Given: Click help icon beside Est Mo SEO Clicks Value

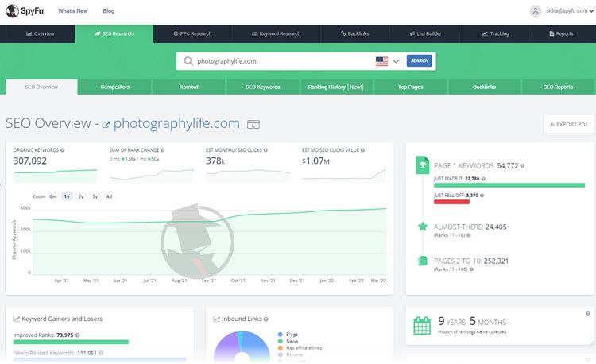Looking at the screenshot, I should click(362, 150).
